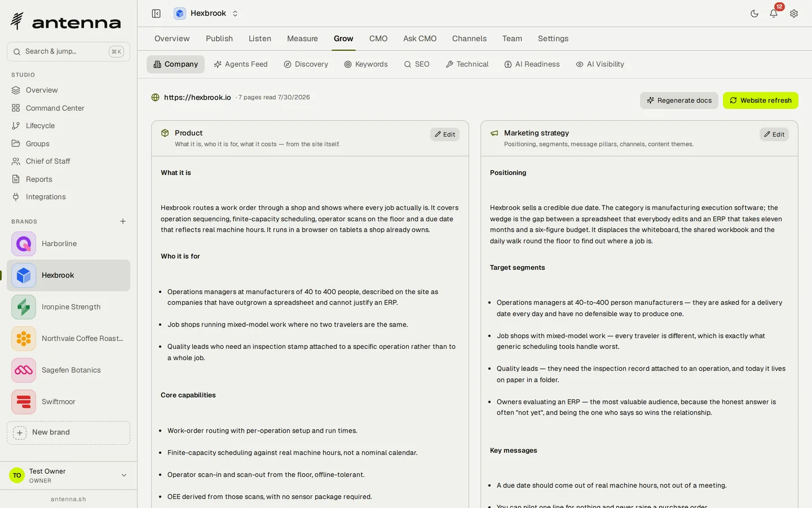Toggle dark mode moon icon

(x=754, y=14)
